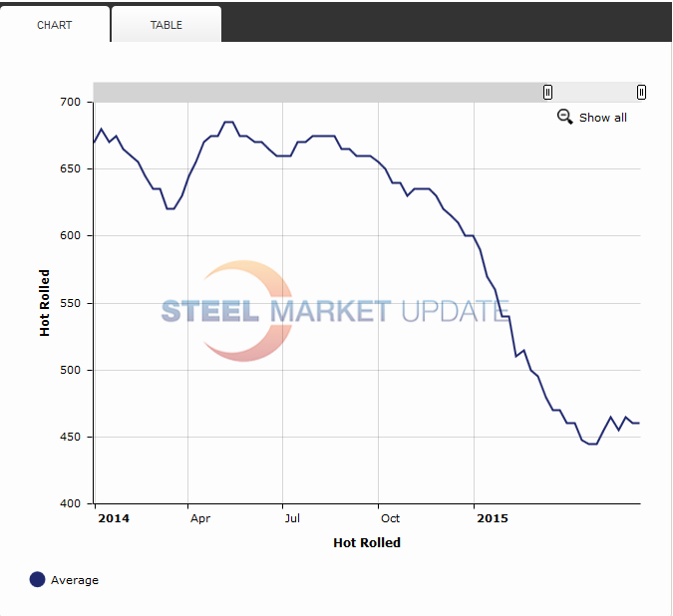Click the gray scrollbar track above the chart

tap(319, 92)
